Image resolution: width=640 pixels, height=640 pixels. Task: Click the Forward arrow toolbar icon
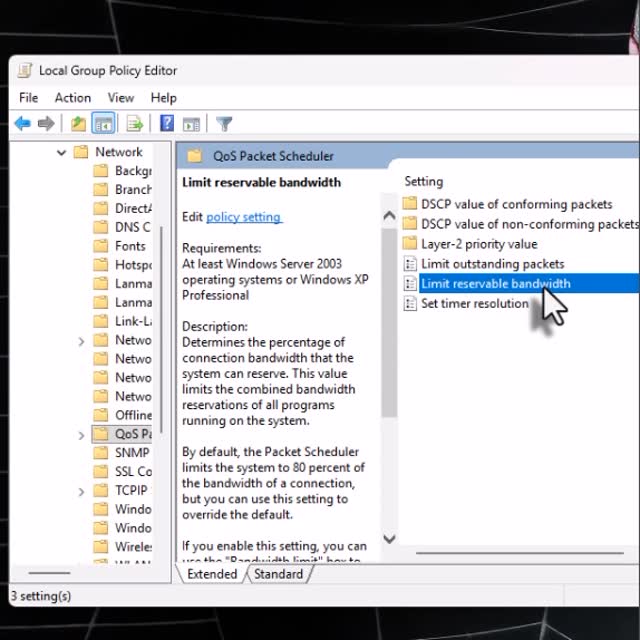point(46,123)
